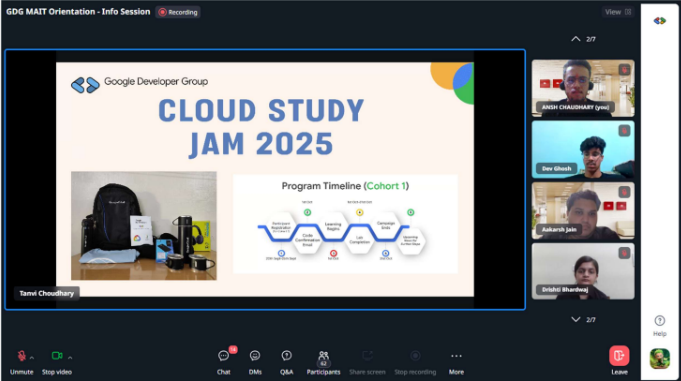This screenshot has height=381, width=681.
Task: Open the Chat panel
Action: [x=224, y=362]
